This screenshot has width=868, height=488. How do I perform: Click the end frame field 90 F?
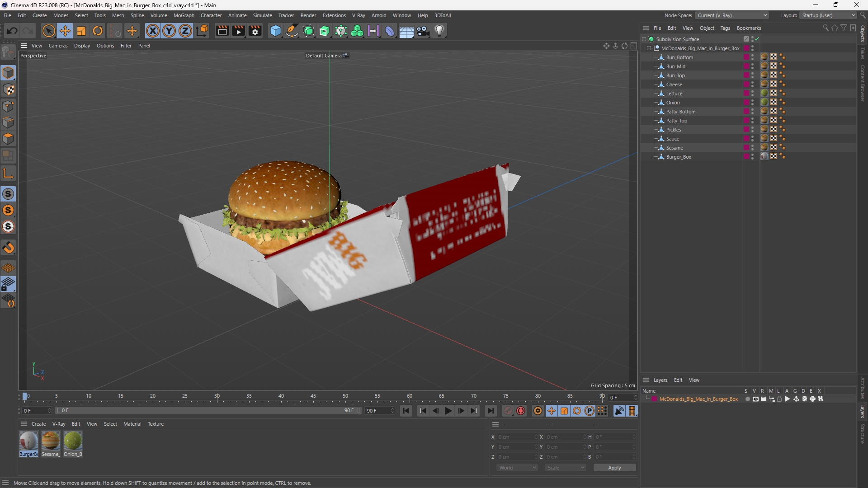pos(380,411)
